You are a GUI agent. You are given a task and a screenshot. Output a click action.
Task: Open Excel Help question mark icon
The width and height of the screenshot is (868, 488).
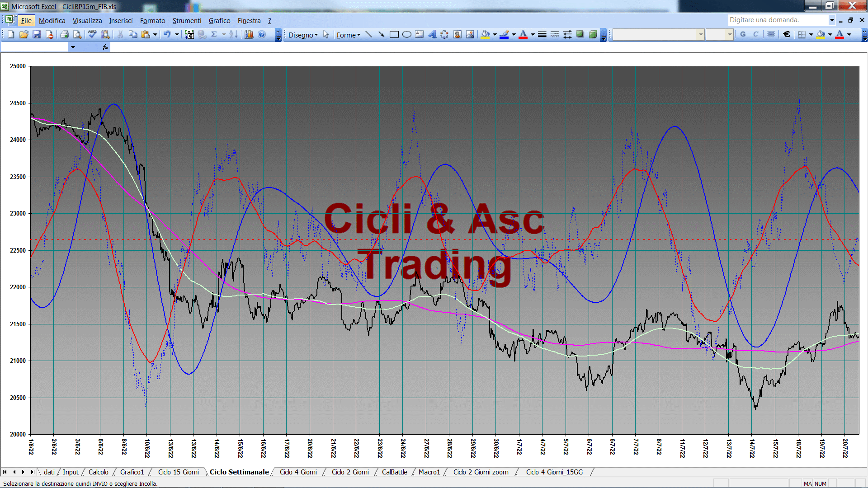pos(262,34)
